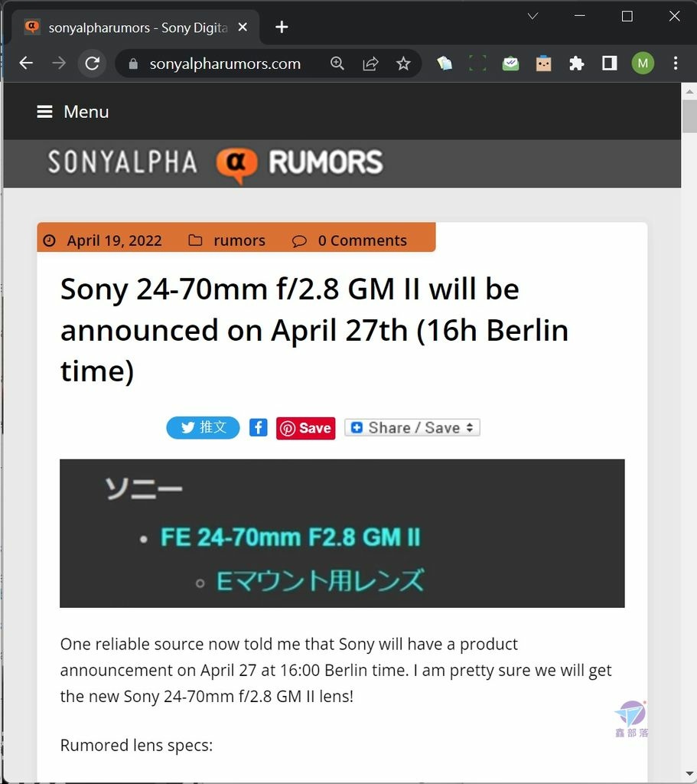Close the sonyalpharumors tab
Screen dimensions: 697x784
click(243, 27)
